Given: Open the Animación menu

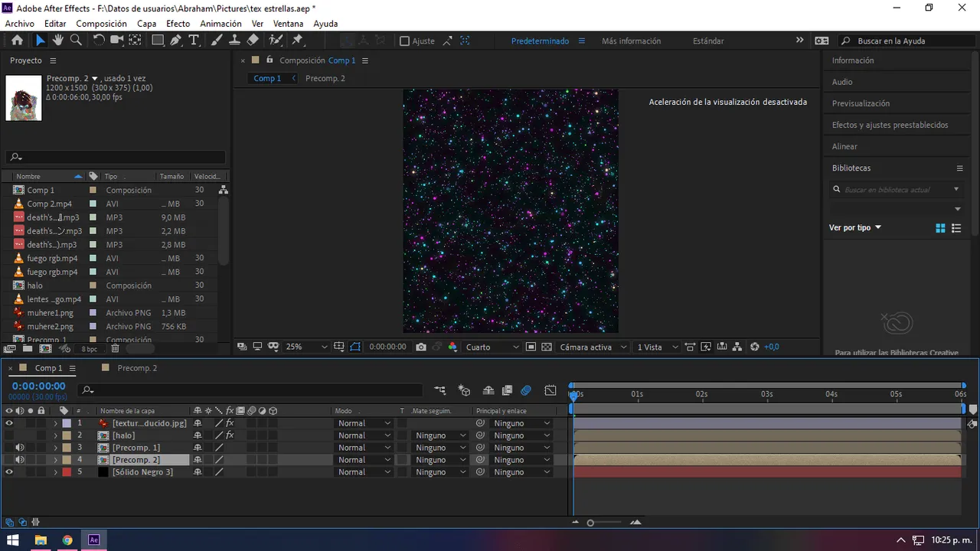Looking at the screenshot, I should pyautogui.click(x=220, y=24).
